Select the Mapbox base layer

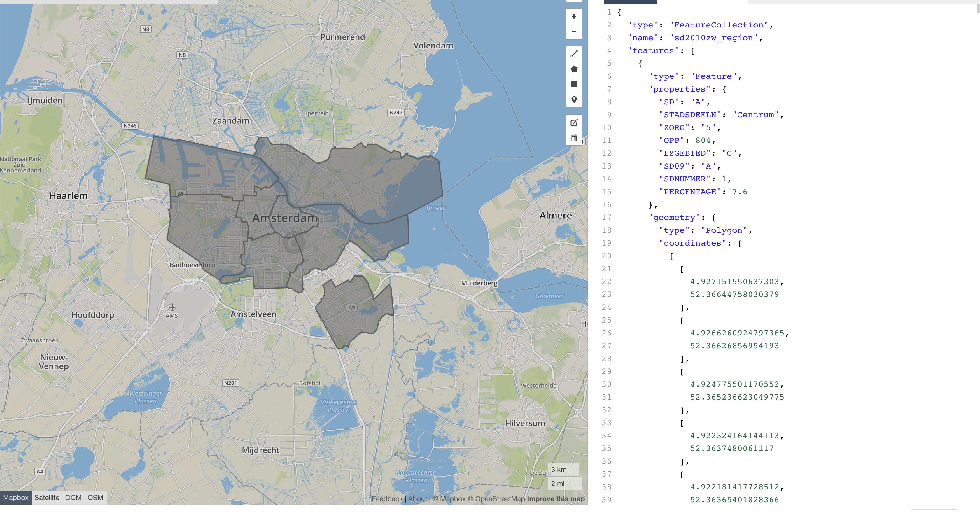pos(15,498)
